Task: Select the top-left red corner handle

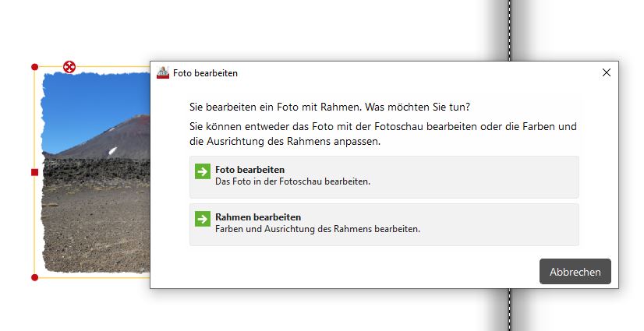Action: point(34,67)
